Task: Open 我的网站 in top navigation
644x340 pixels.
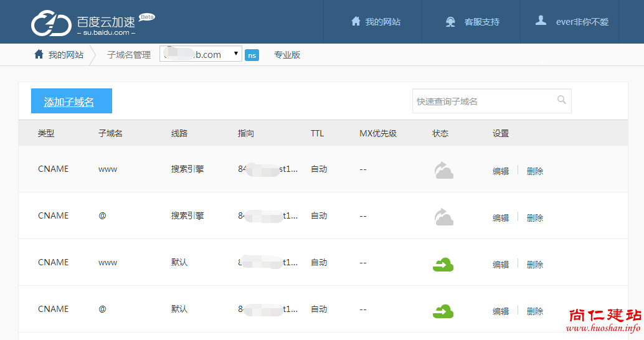Action: (376, 22)
